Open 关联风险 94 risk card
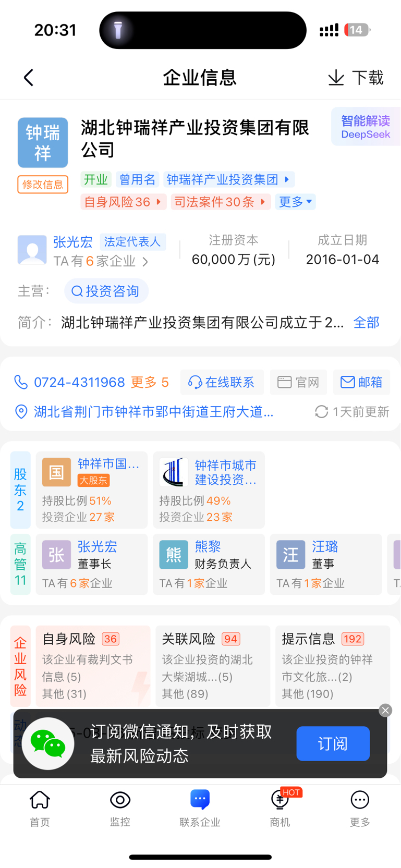The height and width of the screenshot is (868, 401). click(213, 666)
